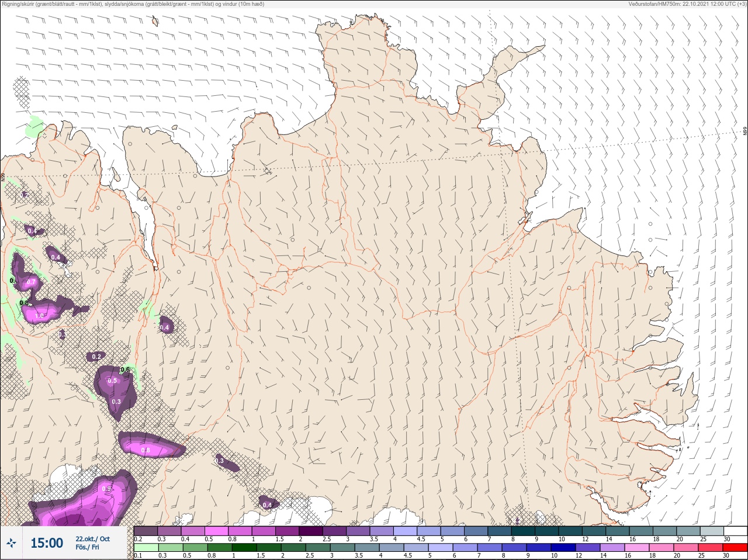The image size is (748, 560).
Task: Pick the dark purple 0.2 swatch in the upper legend
Action: click(146, 531)
